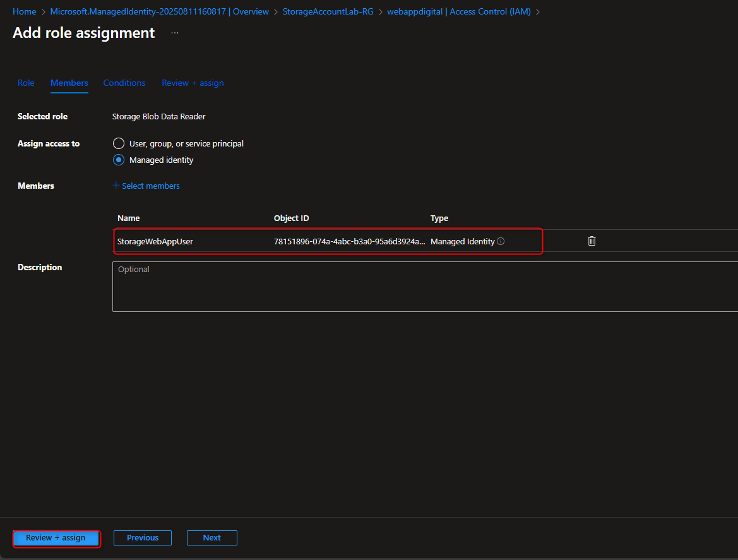The width and height of the screenshot is (738, 560).
Task: Go to the Review + assign tab
Action: pyautogui.click(x=193, y=83)
